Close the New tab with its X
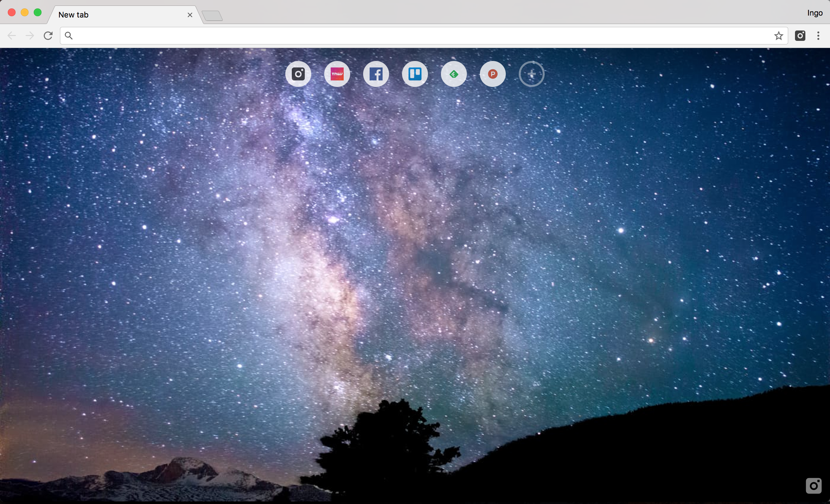The height and width of the screenshot is (504, 830). [190, 15]
